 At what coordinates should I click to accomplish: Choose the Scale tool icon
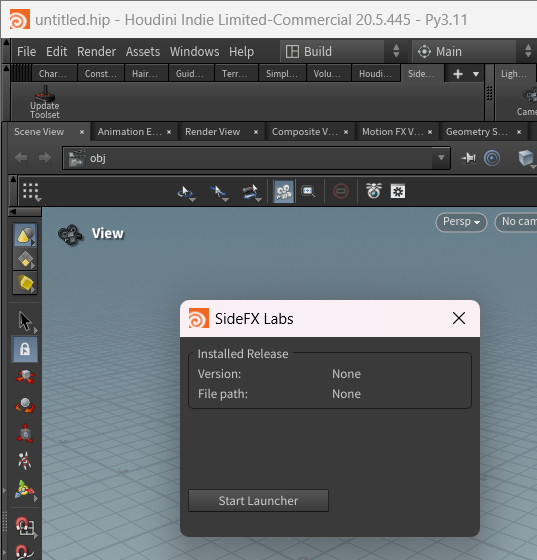click(25, 433)
